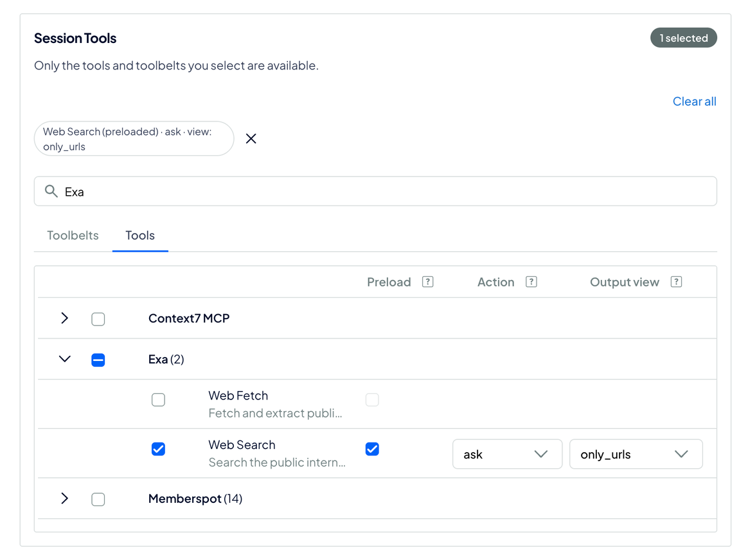The height and width of the screenshot is (560, 739).
Task: Enable Preload for Web Fetch
Action: coord(372,400)
